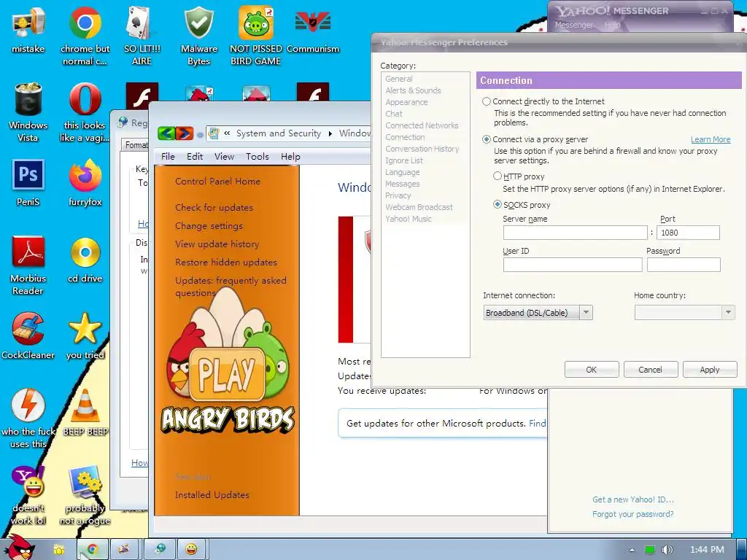Click Cancel in Yahoo Preferences
Image resolution: width=747 pixels, height=560 pixels.
(x=650, y=370)
